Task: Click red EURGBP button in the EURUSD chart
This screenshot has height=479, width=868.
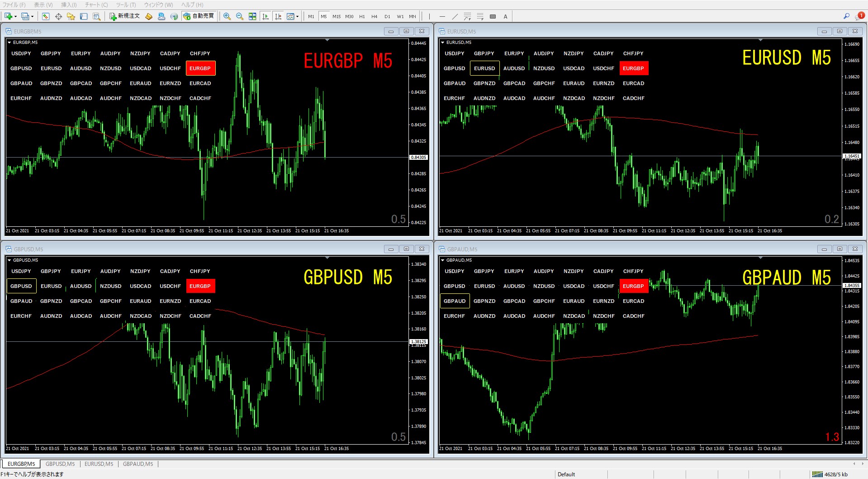Action: [x=633, y=68]
